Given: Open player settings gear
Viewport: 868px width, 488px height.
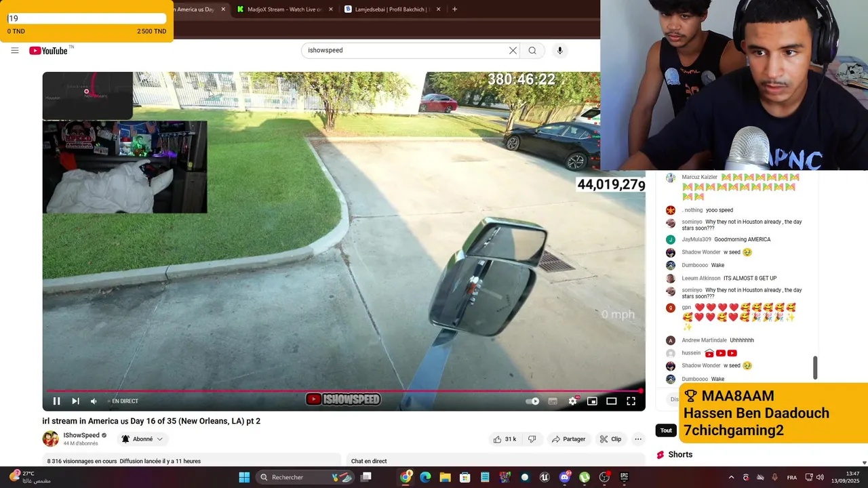Looking at the screenshot, I should coord(572,401).
